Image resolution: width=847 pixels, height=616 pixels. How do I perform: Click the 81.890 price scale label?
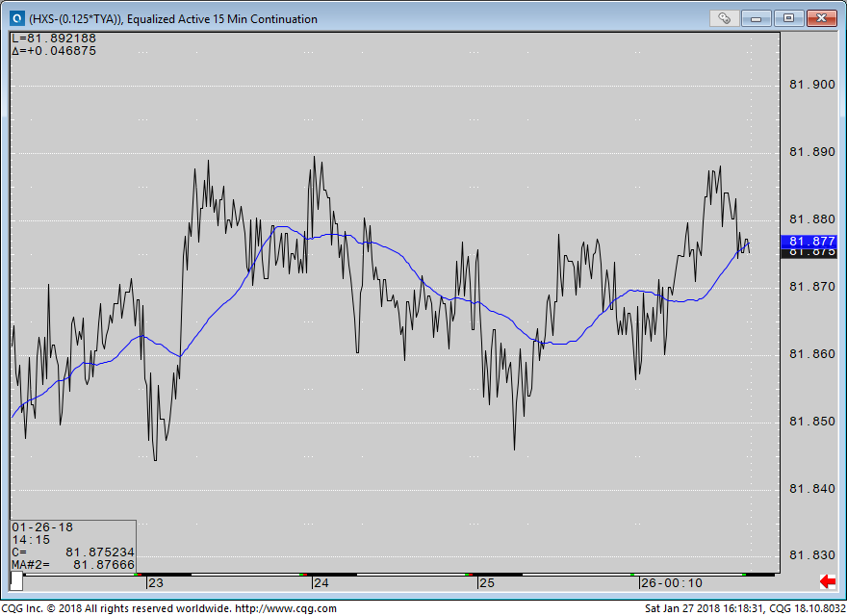pos(812,152)
